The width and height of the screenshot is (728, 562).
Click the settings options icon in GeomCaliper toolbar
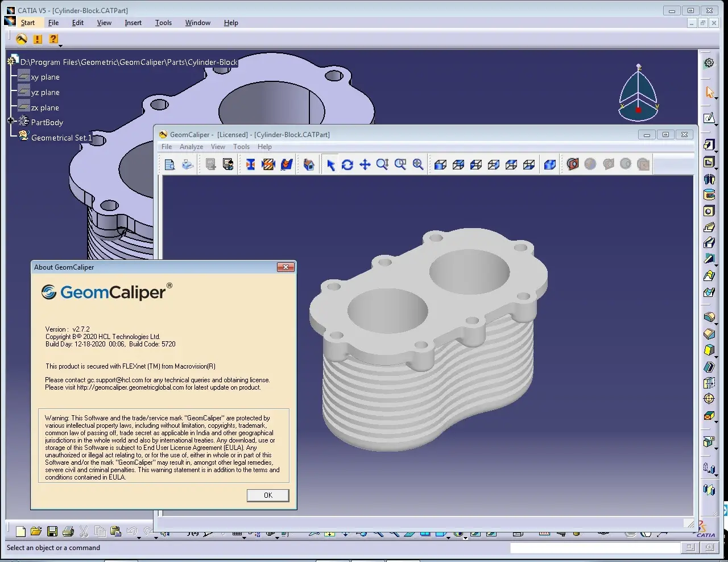coord(228,164)
